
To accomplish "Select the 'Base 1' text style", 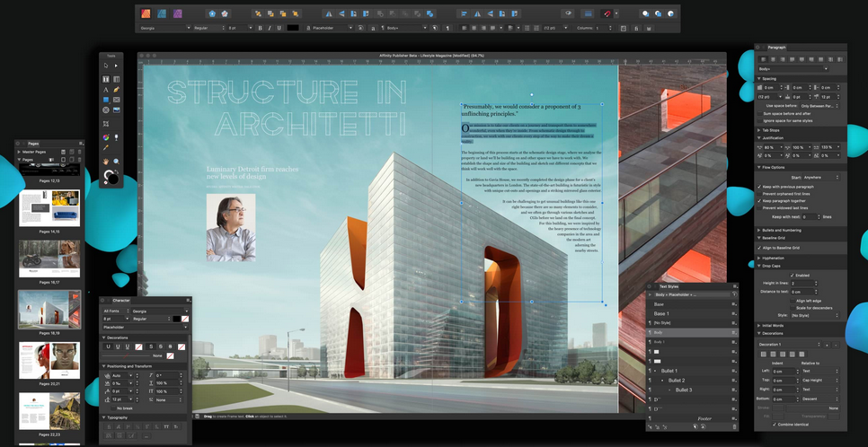I will 692,313.
